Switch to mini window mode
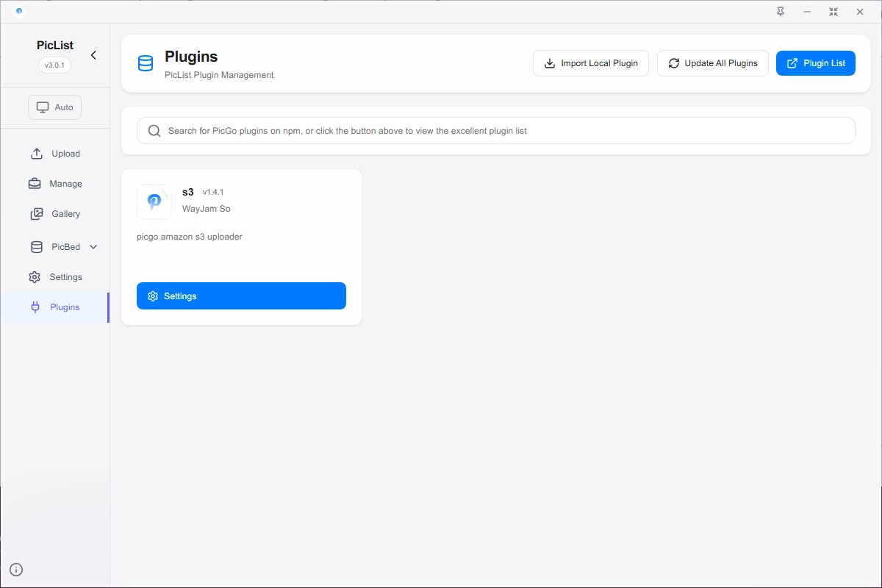 [x=833, y=12]
